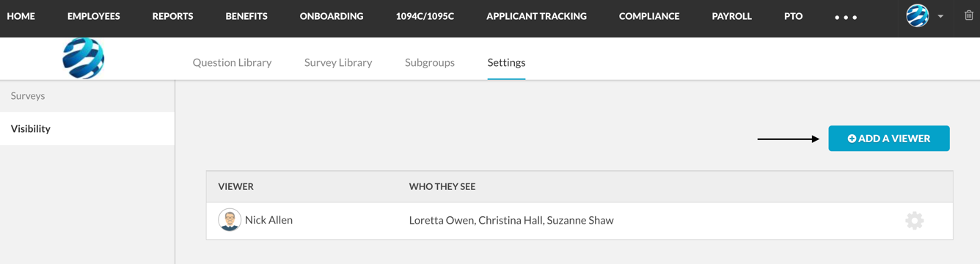Screen dimensions: 980x264
Task: Click the company globe logo below the navigation
Action: point(83,58)
